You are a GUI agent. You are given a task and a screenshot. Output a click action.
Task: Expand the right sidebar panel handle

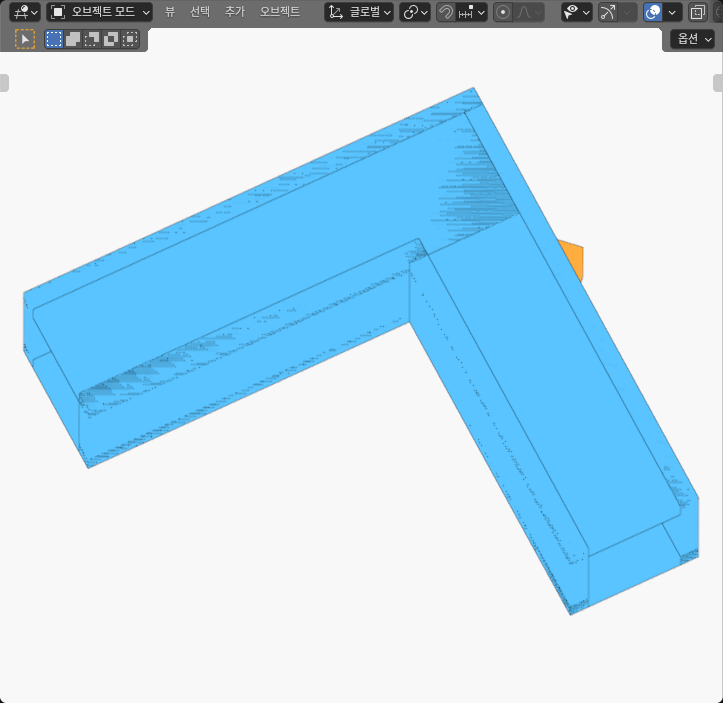click(718, 83)
